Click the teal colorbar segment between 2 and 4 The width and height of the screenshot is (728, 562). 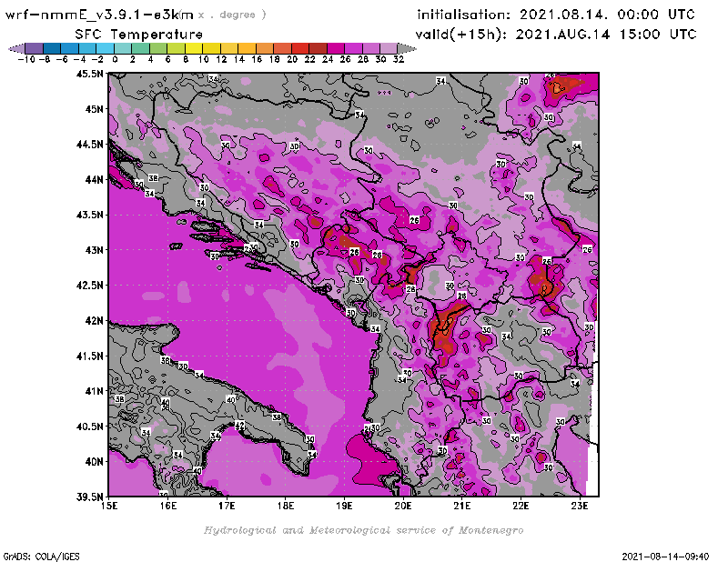point(141,48)
